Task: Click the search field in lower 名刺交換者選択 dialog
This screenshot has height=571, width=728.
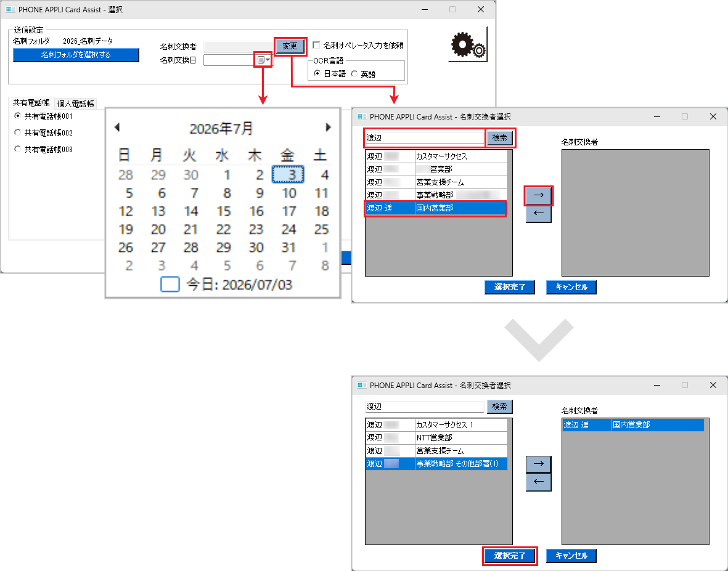Action: point(425,407)
